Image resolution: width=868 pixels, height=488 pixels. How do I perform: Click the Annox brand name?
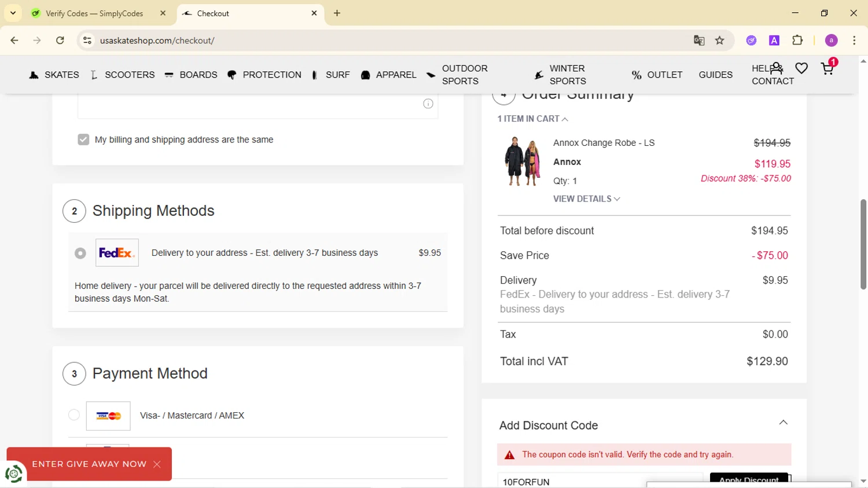pyautogui.click(x=567, y=162)
